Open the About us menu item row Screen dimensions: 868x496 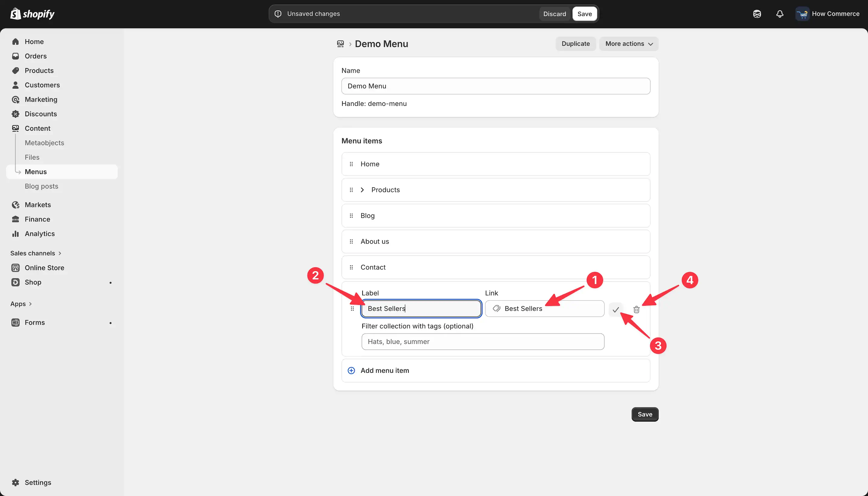(495, 242)
